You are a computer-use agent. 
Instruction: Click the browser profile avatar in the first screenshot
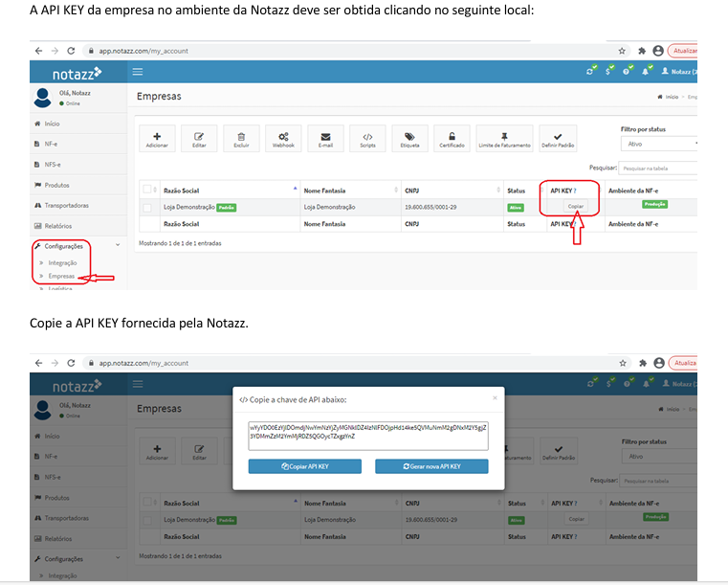658,51
